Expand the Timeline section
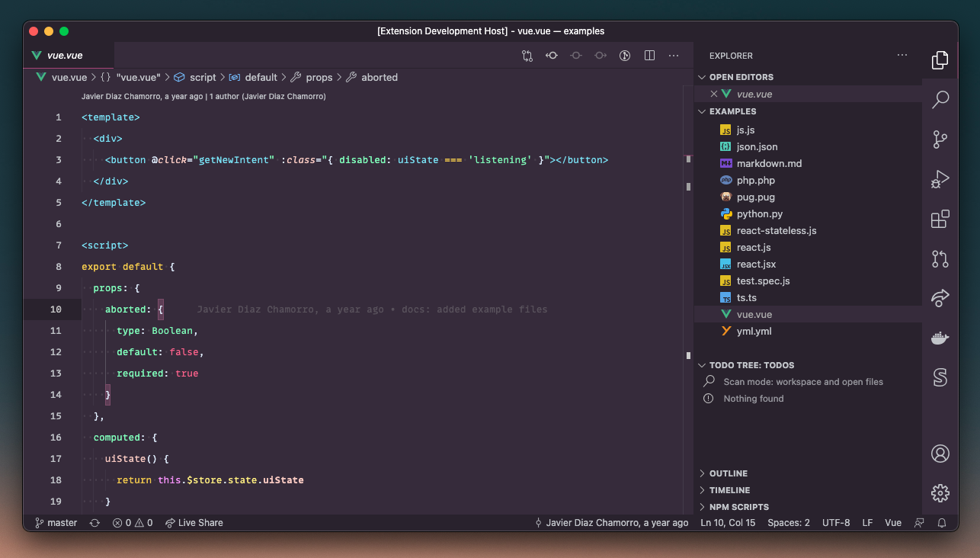This screenshot has height=558, width=980. click(x=808, y=490)
